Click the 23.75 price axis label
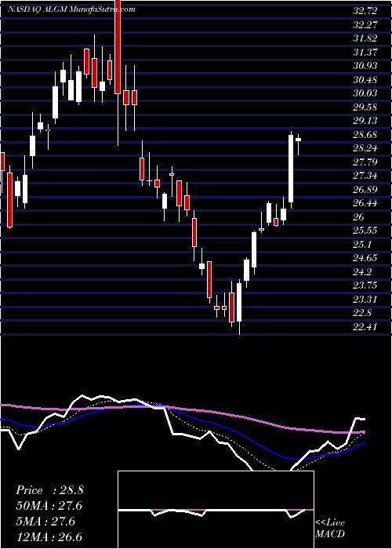This screenshot has width=392, height=549. click(365, 285)
